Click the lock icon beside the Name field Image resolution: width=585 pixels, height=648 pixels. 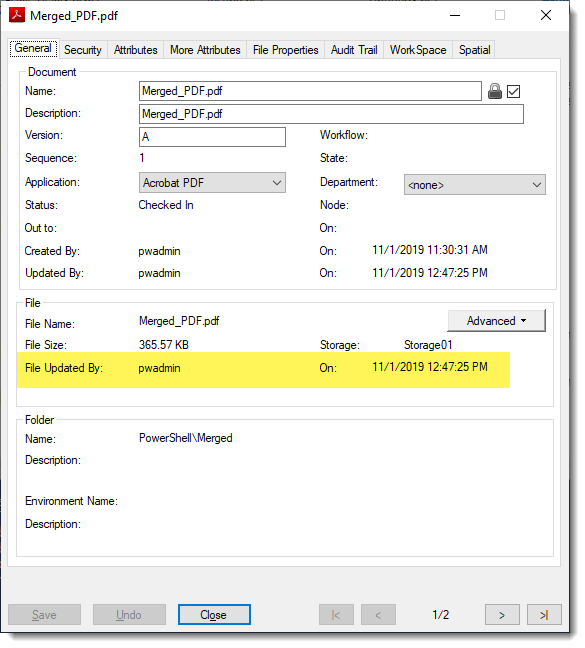point(495,91)
